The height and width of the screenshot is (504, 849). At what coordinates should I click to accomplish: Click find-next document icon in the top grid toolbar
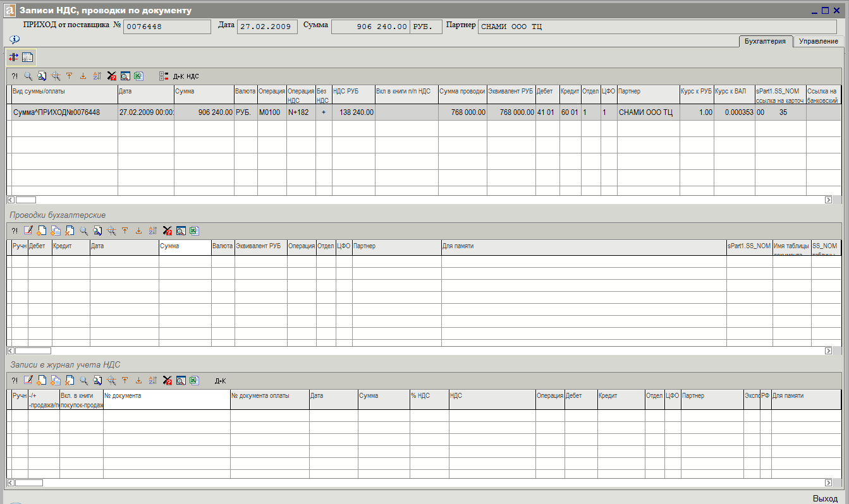(42, 76)
